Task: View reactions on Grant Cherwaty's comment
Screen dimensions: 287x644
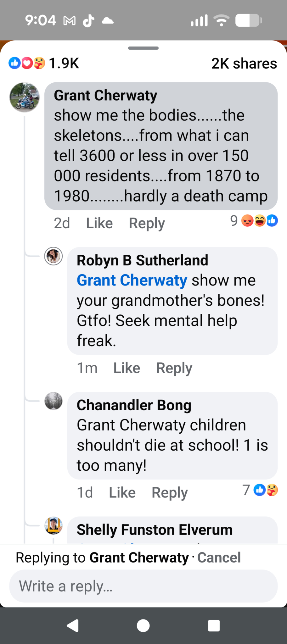Action: [x=254, y=221]
